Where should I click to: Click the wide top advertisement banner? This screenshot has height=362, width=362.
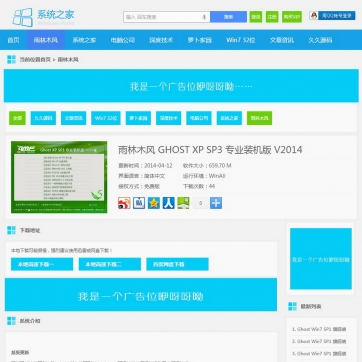pos(181,86)
